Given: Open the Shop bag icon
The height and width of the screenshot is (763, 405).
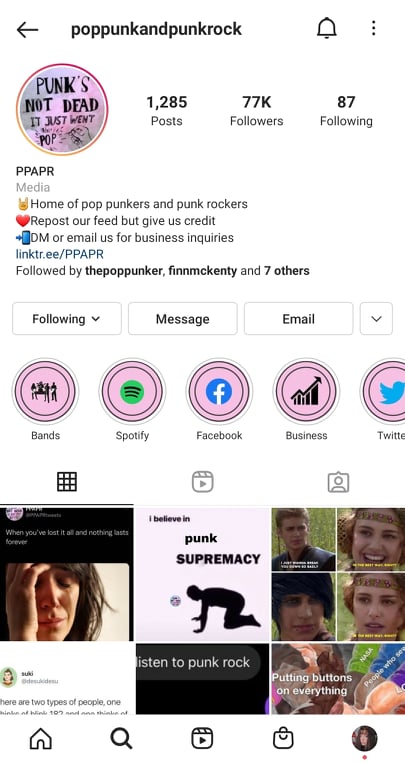Looking at the screenshot, I should click(x=283, y=739).
